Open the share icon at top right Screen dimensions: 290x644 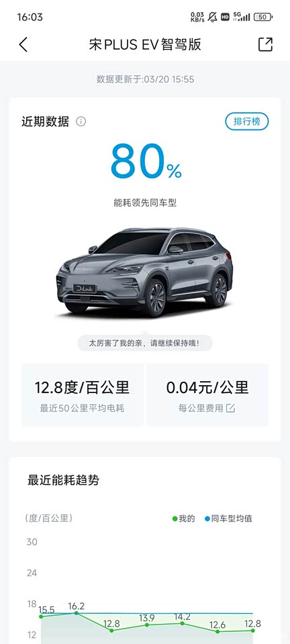[x=265, y=44]
